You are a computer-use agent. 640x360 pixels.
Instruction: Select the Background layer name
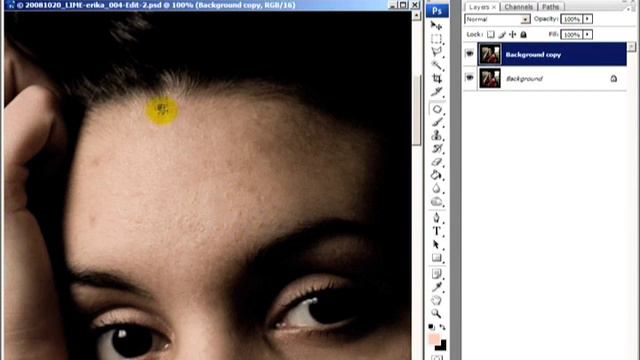[524, 78]
